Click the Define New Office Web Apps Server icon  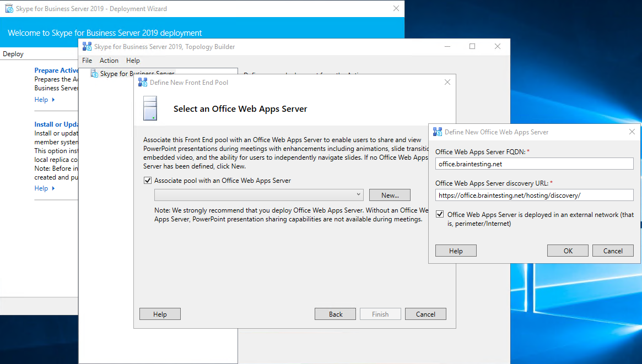[x=438, y=132]
